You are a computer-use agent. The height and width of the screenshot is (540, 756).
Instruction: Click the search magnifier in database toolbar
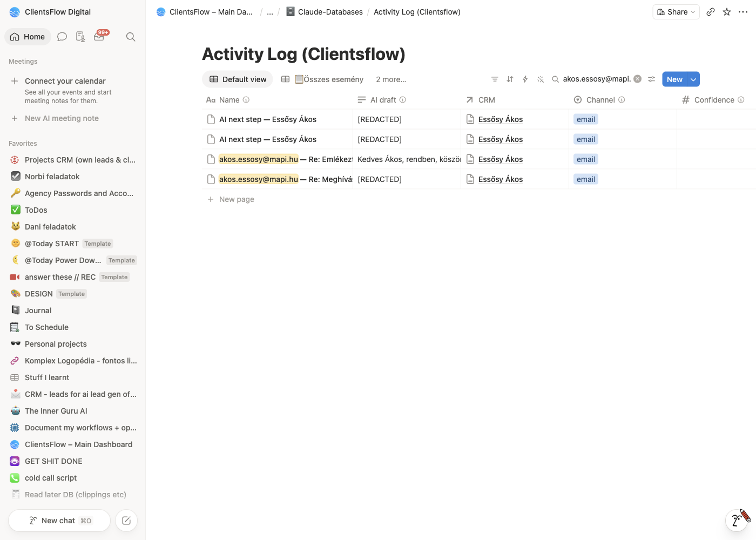coord(555,79)
